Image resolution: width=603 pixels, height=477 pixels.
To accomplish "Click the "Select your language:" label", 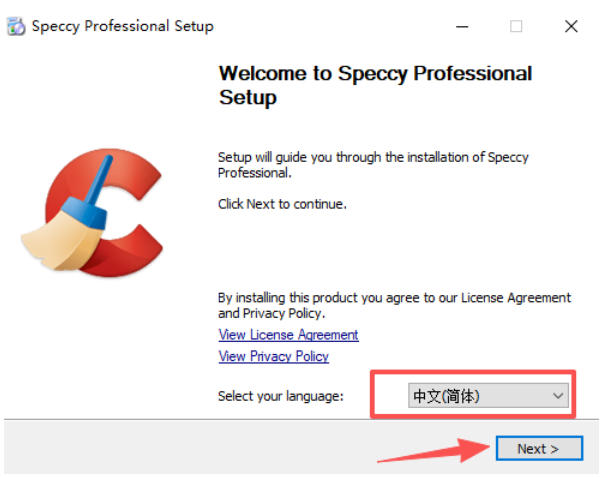I will pyautogui.click(x=280, y=396).
